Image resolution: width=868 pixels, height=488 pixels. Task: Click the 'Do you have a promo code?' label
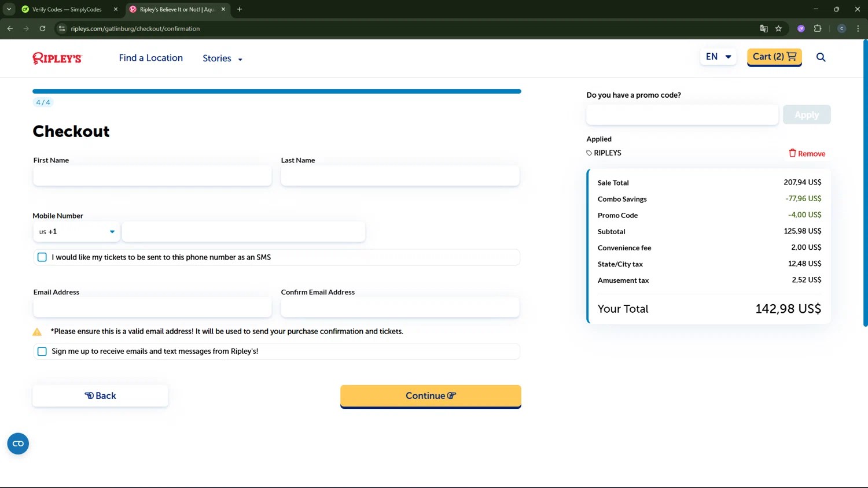coord(634,95)
